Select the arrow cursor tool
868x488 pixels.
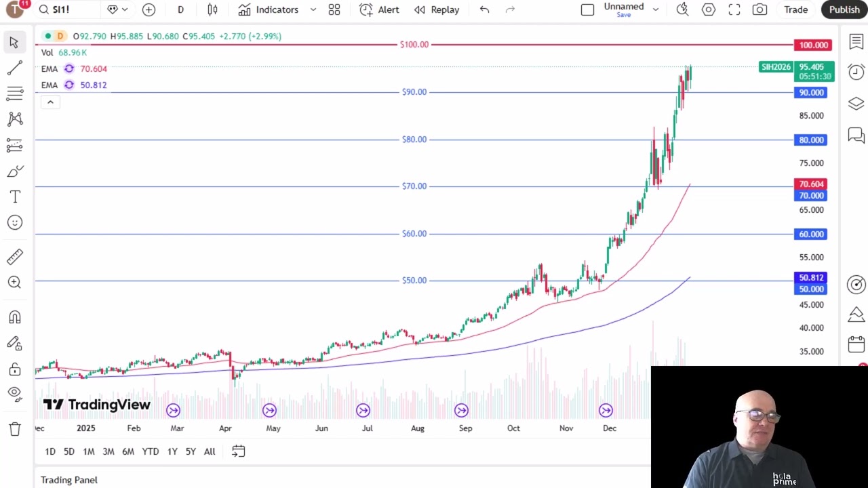coord(14,43)
